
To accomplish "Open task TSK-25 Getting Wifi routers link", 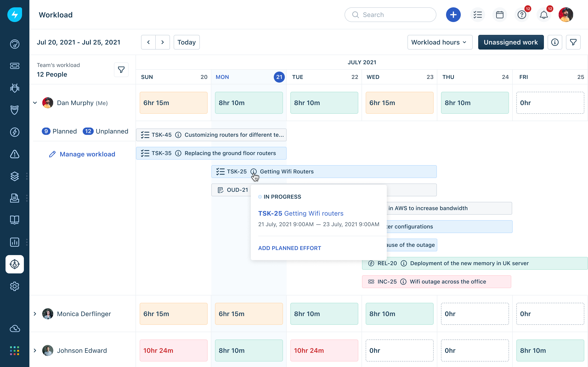I will tap(301, 213).
